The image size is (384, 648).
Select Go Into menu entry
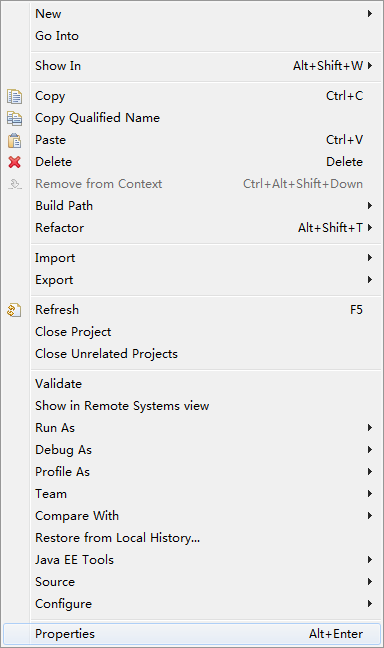[x=206, y=36]
